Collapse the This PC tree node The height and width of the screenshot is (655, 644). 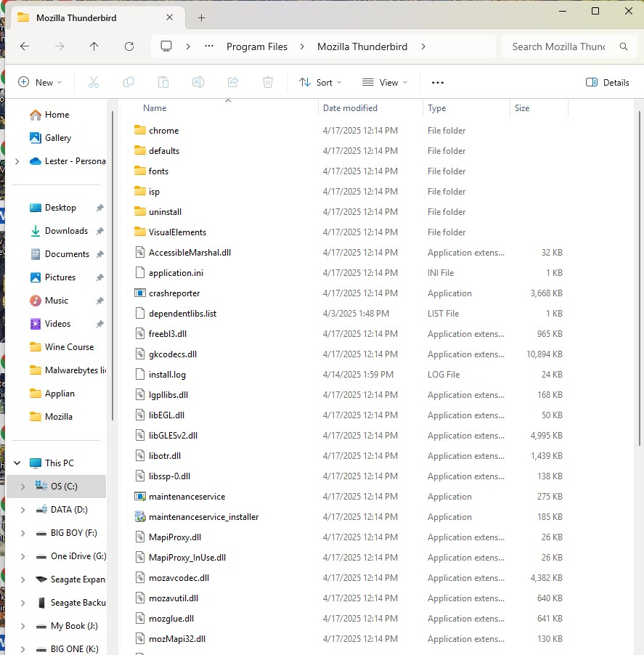pos(17,463)
